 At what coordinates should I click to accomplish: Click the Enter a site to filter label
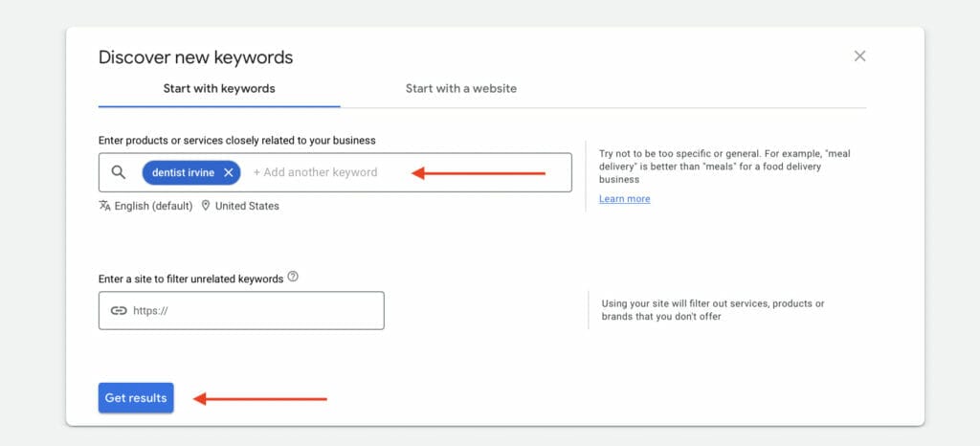190,279
